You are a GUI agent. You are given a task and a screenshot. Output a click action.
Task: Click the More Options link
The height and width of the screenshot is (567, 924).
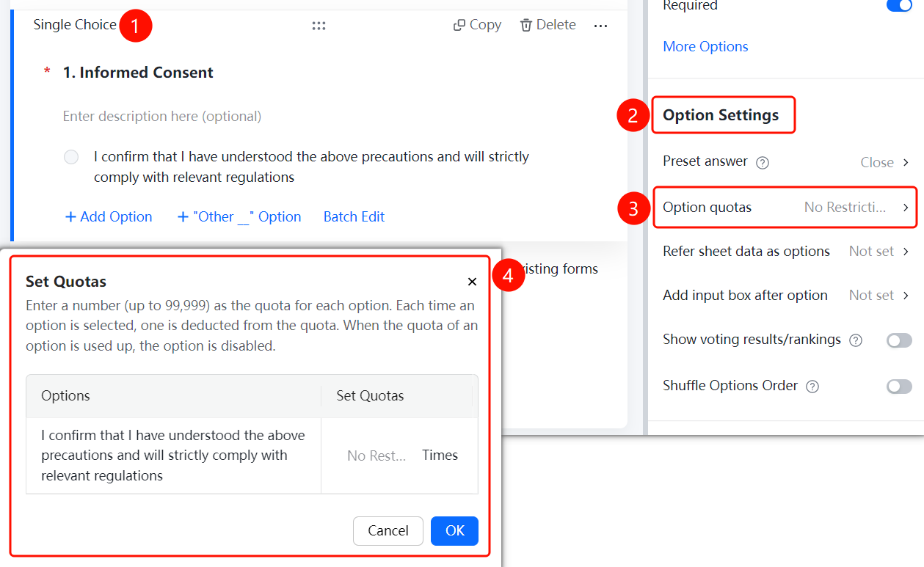[705, 46]
